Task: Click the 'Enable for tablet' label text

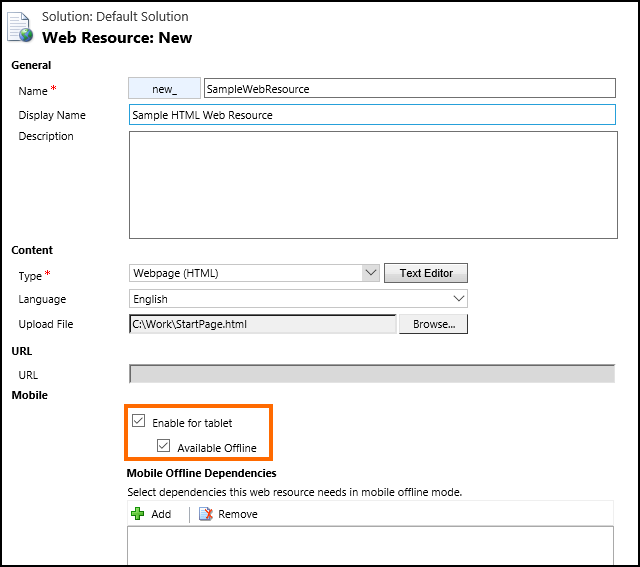Action: point(192,423)
